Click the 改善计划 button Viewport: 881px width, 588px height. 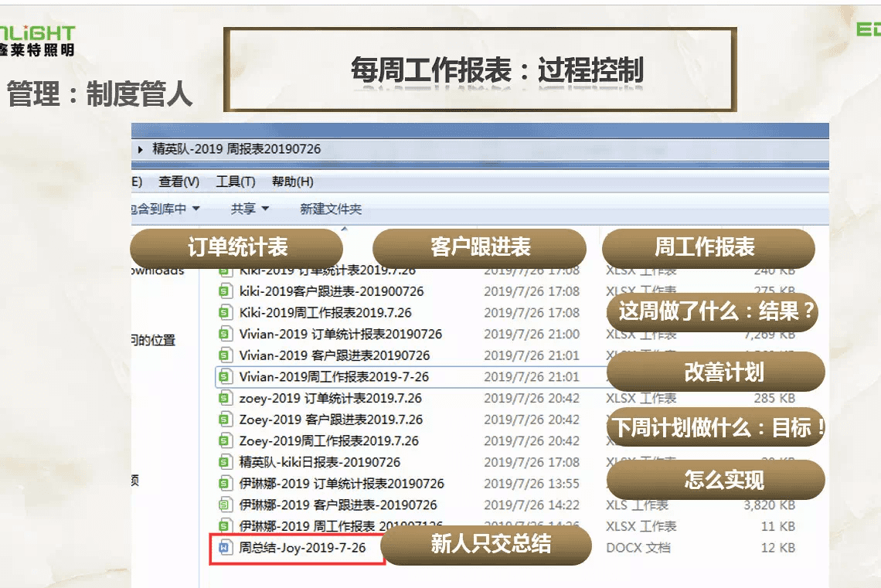coord(716,372)
